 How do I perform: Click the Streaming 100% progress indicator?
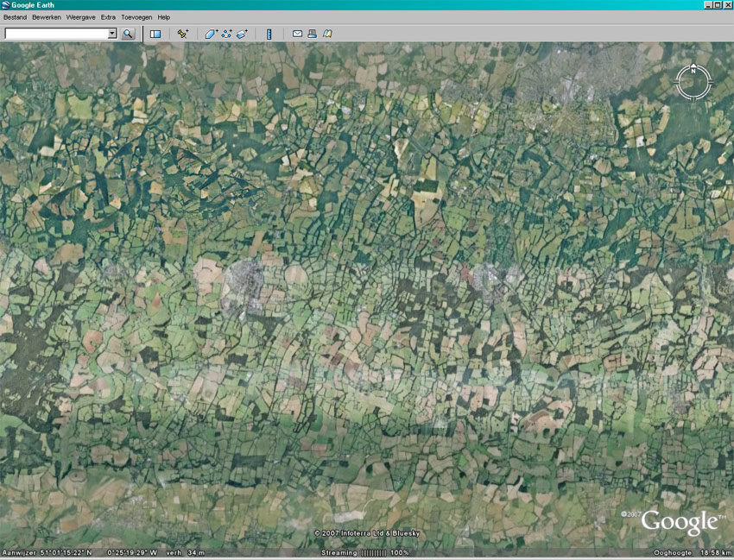click(365, 552)
